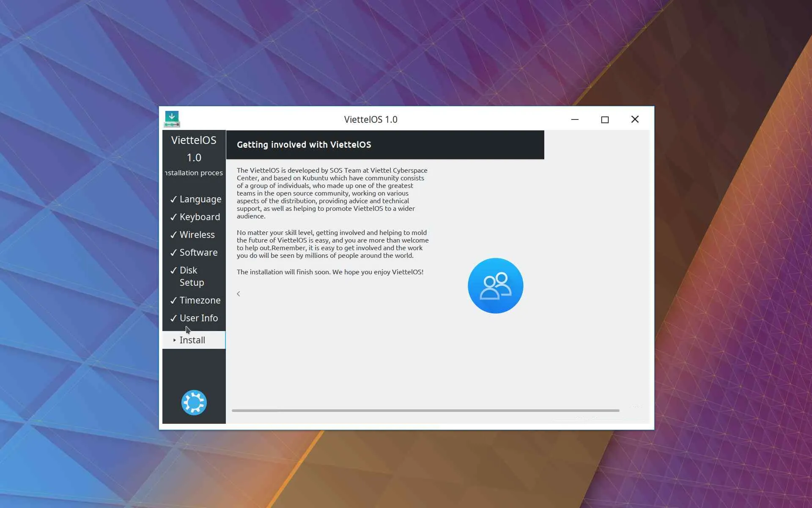Select the highlighted Install step
Image resolution: width=812 pixels, height=508 pixels.
tap(192, 340)
